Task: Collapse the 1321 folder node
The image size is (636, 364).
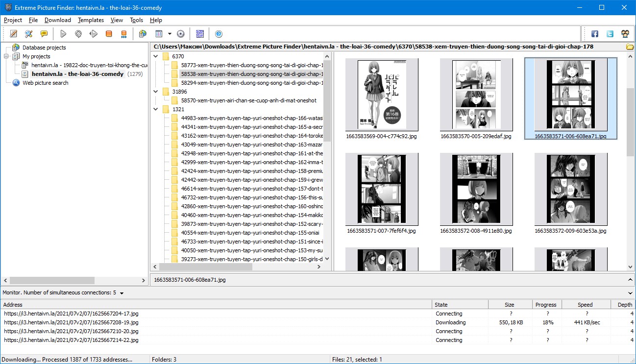Action: (x=156, y=109)
